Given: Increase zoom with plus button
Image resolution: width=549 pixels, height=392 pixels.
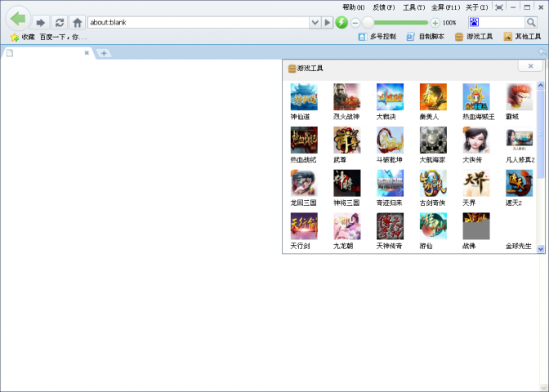Looking at the screenshot, I should [435, 23].
